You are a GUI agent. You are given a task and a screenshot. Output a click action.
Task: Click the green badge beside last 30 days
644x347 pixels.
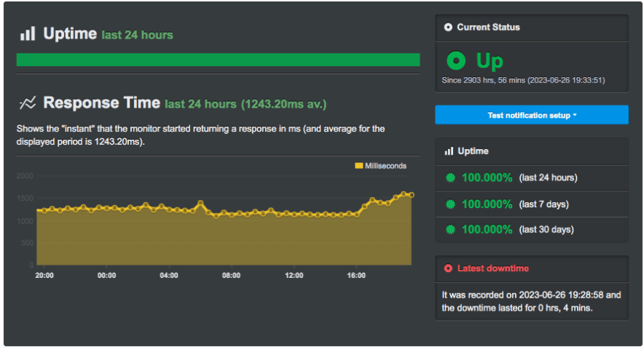pyautogui.click(x=450, y=229)
